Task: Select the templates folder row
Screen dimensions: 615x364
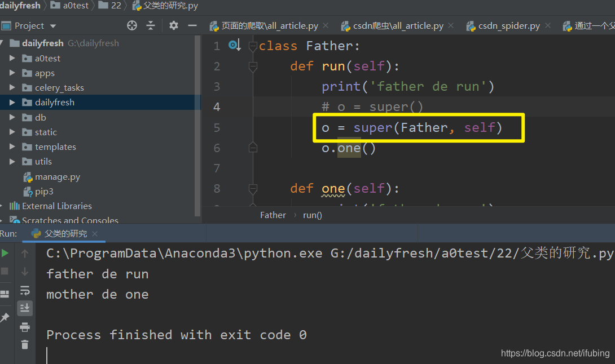Action: [x=97, y=147]
